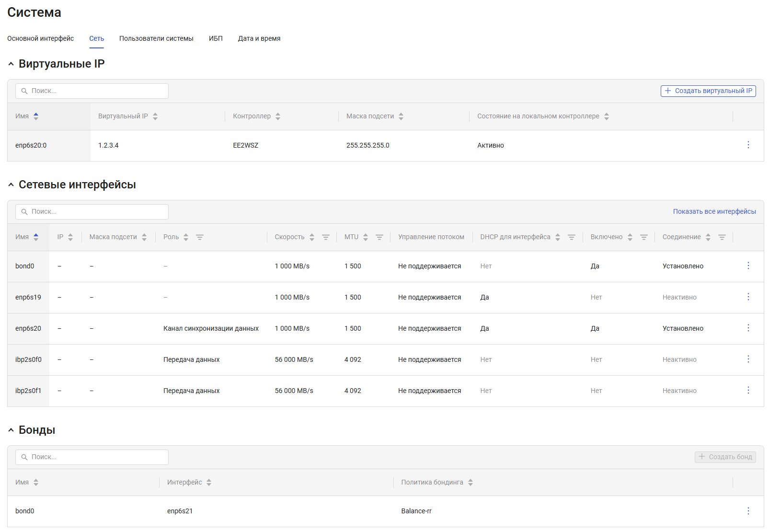Open the Роль column filter

coord(200,237)
